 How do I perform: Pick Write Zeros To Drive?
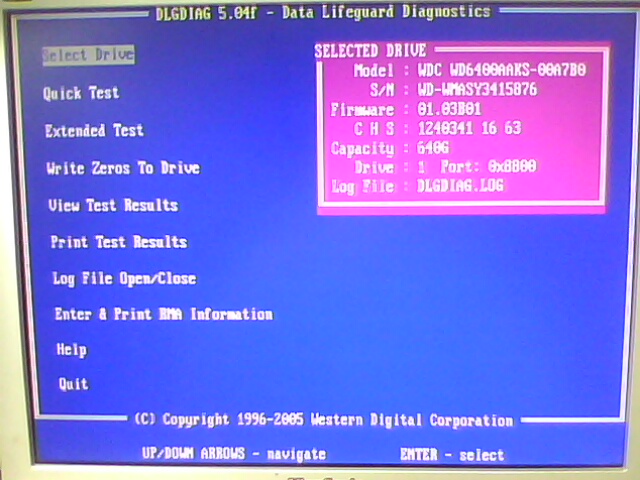coord(123,168)
